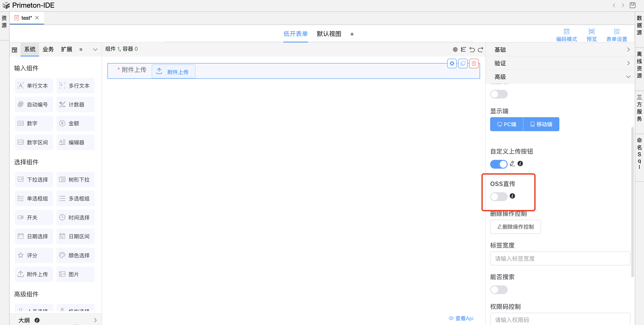
Task: Click the 标签宽度 input field
Action: [560, 259]
